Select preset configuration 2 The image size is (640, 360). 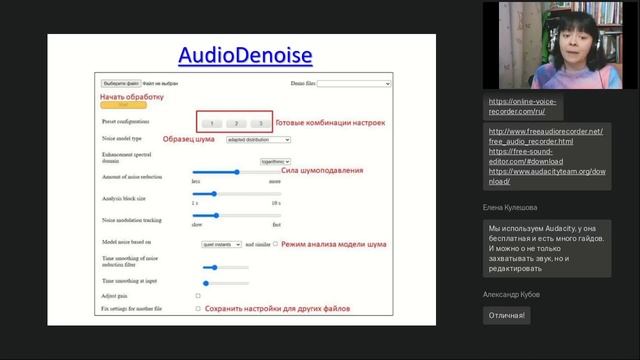pos(236,123)
